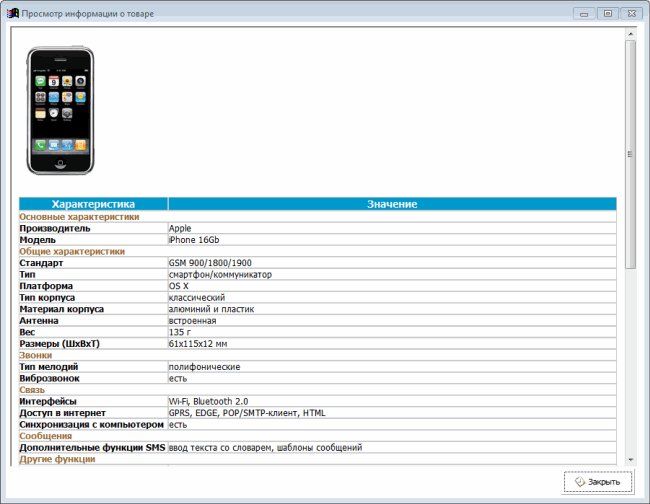This screenshot has width=650, height=504.
Task: Click the Характеристика column header
Action: tap(93, 204)
